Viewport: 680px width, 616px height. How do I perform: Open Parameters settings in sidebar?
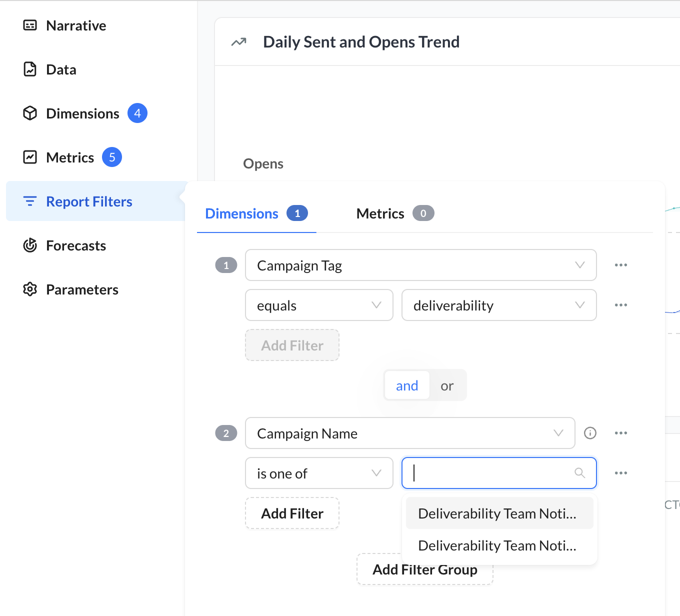tap(82, 289)
